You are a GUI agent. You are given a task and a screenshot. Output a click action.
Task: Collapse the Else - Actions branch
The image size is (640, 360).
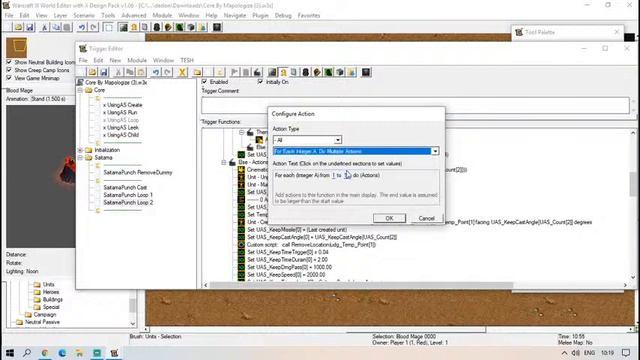pyautogui.click(x=224, y=162)
